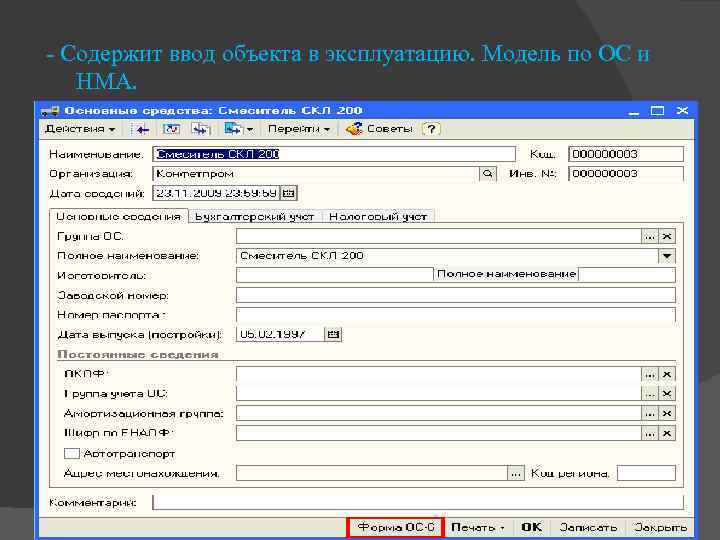
Task: Open the Советы tips
Action: (380, 129)
